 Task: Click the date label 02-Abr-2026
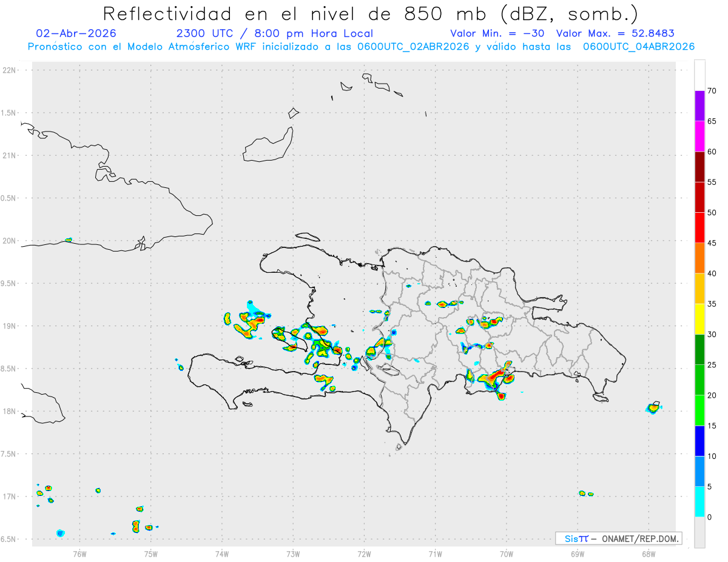tap(76, 33)
